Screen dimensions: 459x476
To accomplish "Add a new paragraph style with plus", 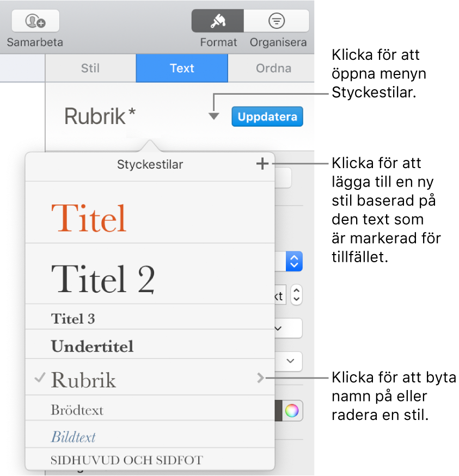I will pyautogui.click(x=262, y=164).
